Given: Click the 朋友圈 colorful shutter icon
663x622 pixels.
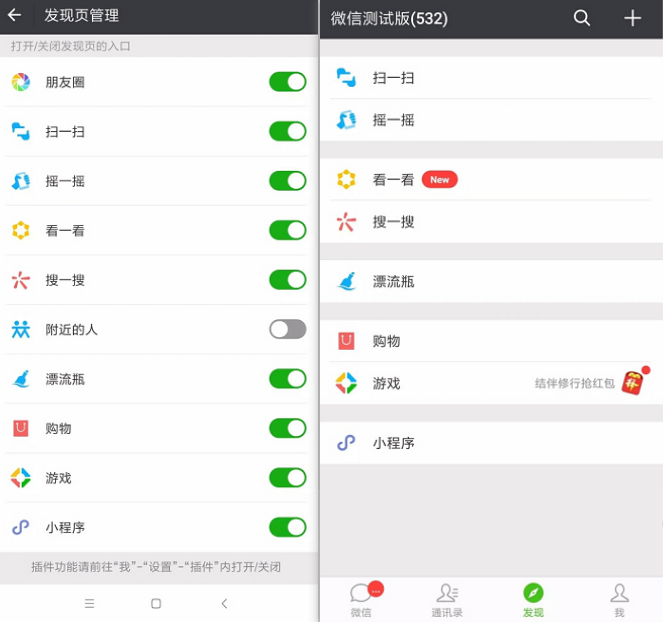Looking at the screenshot, I should [x=21, y=82].
